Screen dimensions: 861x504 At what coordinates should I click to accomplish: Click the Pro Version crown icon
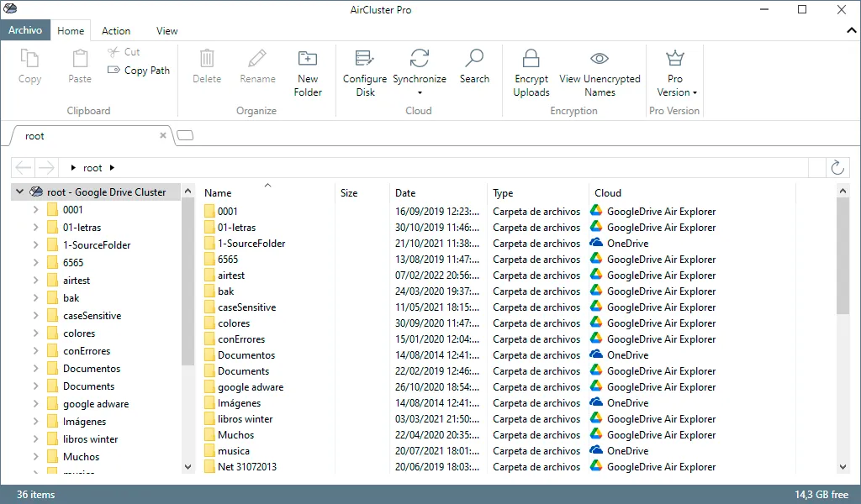pos(675,58)
